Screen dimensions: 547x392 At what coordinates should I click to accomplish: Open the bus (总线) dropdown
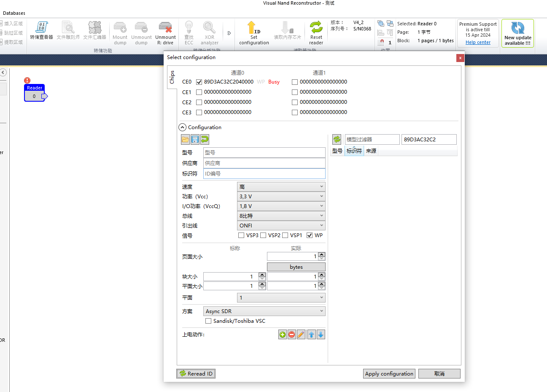coord(281,216)
